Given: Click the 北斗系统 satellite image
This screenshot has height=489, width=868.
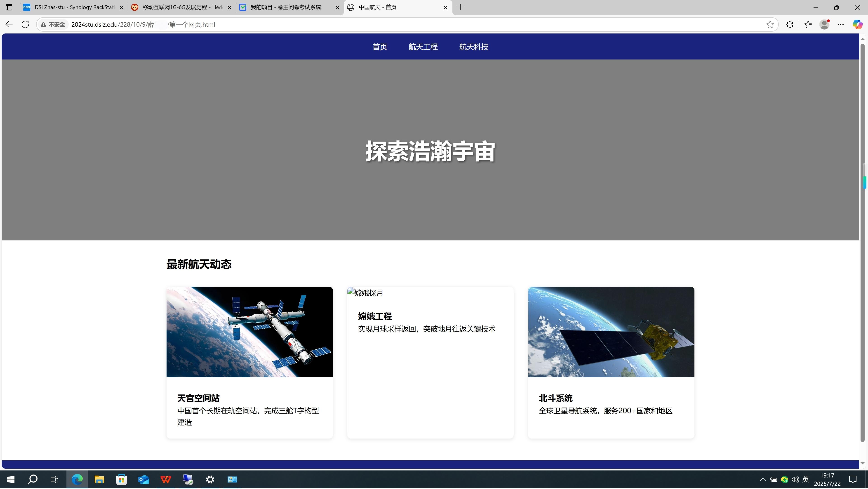Looking at the screenshot, I should pyautogui.click(x=611, y=332).
